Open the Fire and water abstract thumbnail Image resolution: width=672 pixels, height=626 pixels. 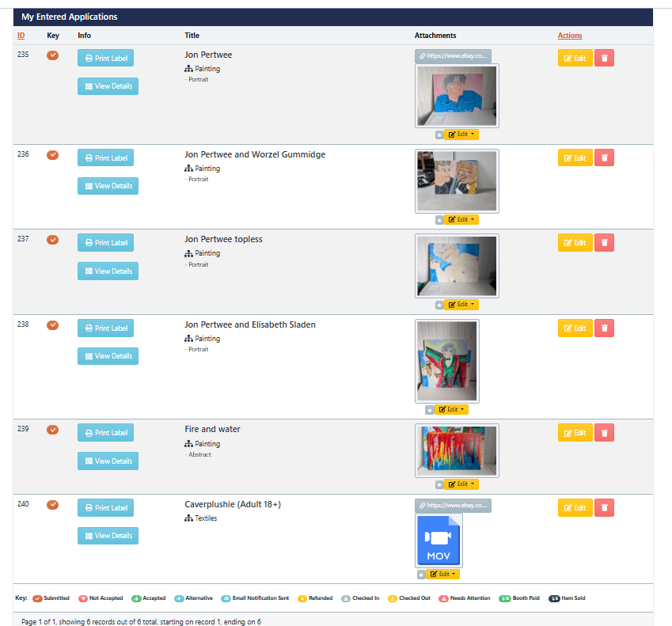tap(457, 451)
